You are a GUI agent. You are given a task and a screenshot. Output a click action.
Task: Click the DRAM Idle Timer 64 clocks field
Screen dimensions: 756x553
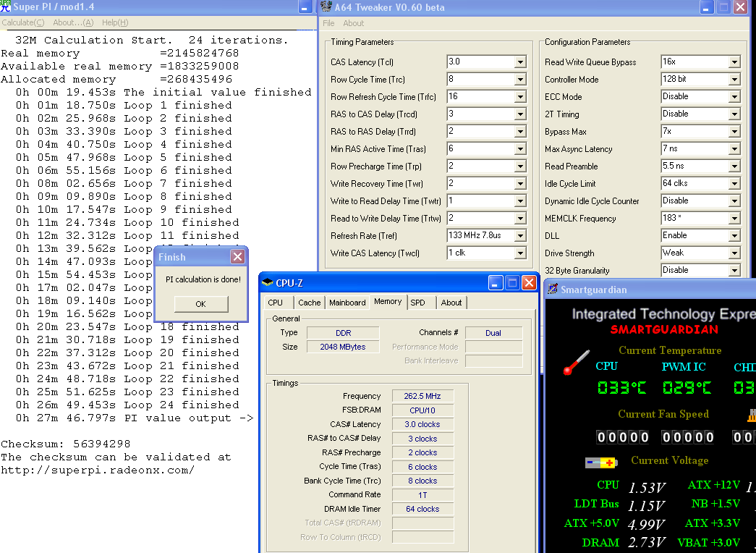coord(422,509)
